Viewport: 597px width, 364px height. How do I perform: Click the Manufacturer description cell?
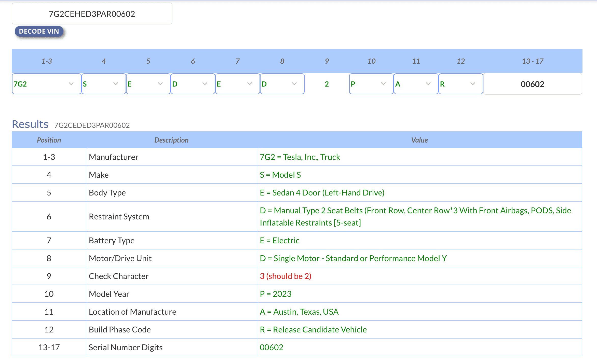point(171,157)
